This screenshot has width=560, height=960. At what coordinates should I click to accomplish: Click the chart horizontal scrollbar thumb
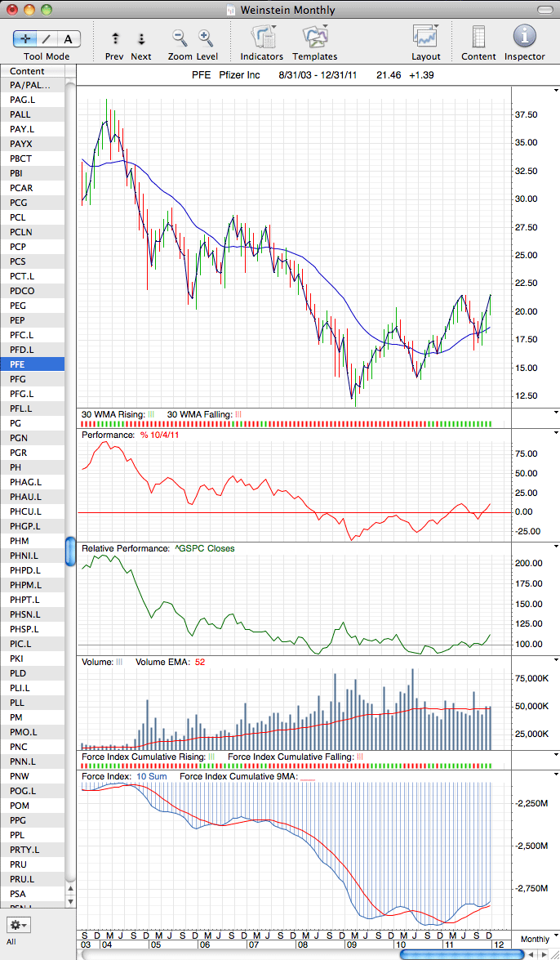(462, 954)
